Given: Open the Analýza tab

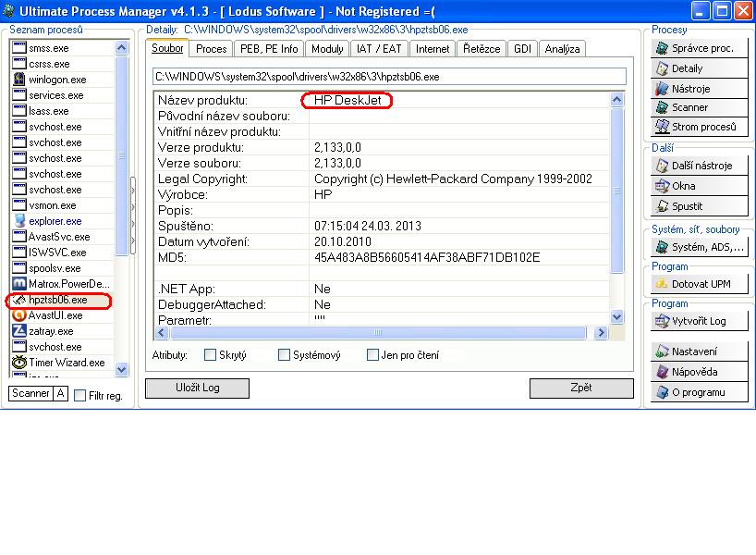Looking at the screenshot, I should 562,49.
